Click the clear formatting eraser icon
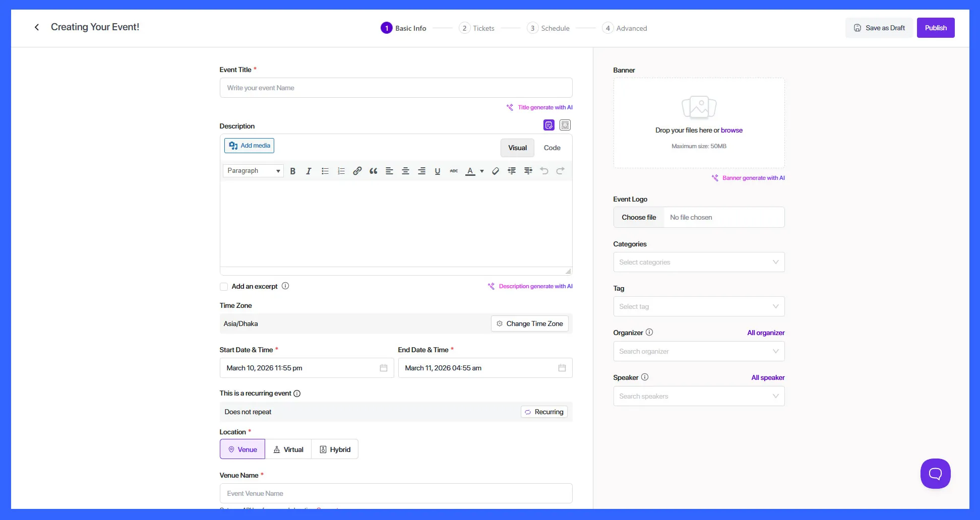Image resolution: width=980 pixels, height=520 pixels. (x=496, y=171)
